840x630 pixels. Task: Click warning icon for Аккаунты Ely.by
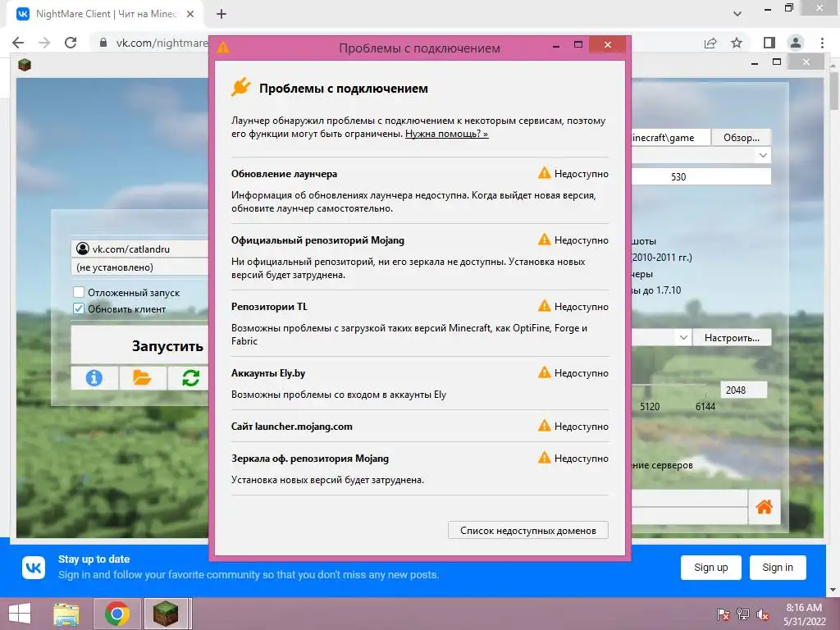pyautogui.click(x=545, y=372)
